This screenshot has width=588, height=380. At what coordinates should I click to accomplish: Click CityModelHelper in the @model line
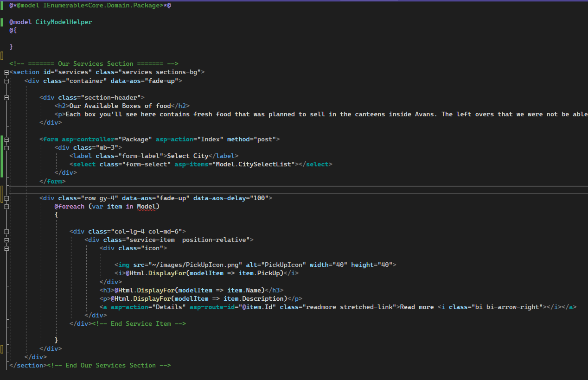[x=64, y=22]
